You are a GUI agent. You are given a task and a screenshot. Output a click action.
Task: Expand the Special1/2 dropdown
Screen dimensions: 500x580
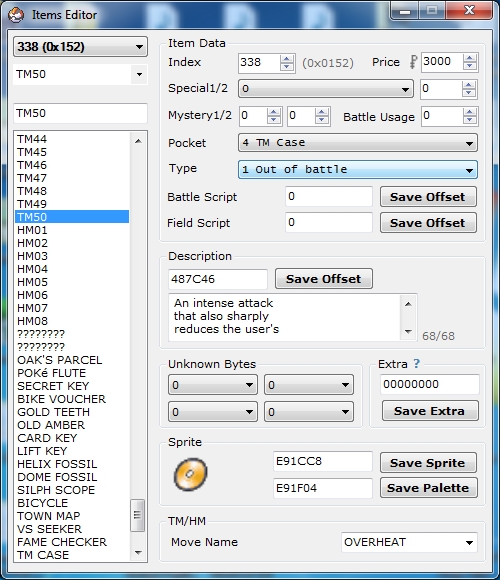coord(325,89)
